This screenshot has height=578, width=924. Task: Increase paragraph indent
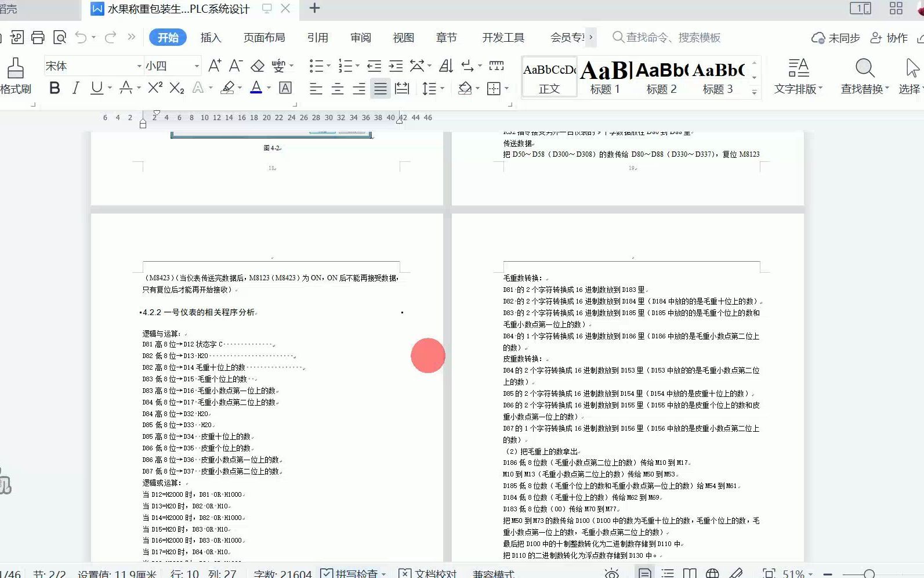[396, 66]
